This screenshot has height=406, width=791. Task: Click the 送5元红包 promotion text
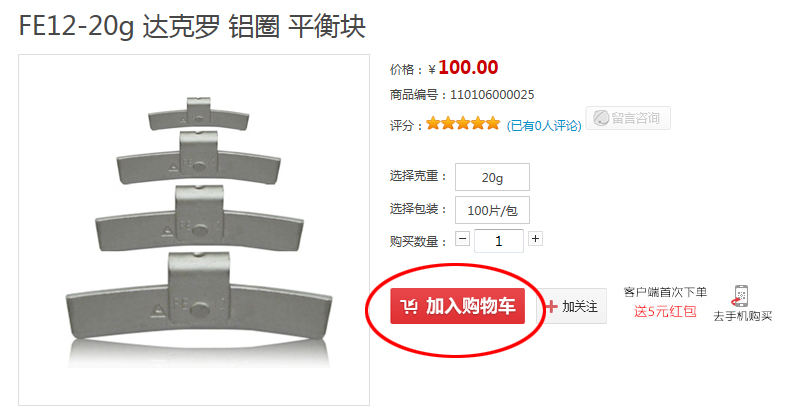pyautogui.click(x=665, y=311)
